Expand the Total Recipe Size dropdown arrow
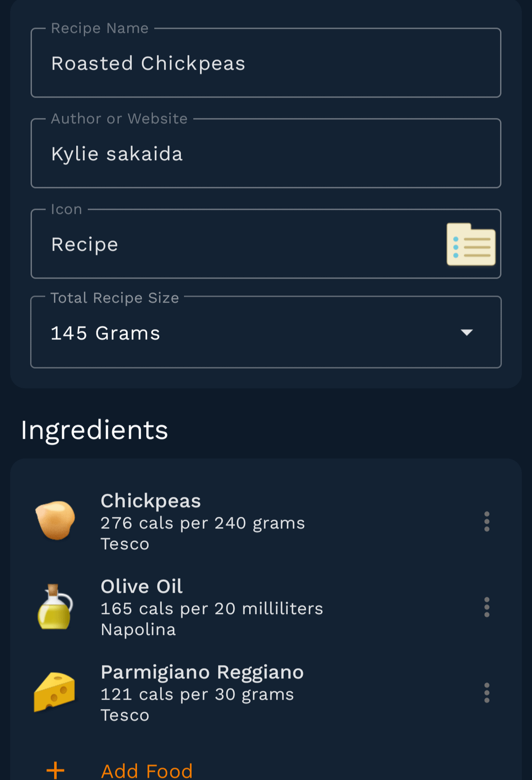 (466, 332)
